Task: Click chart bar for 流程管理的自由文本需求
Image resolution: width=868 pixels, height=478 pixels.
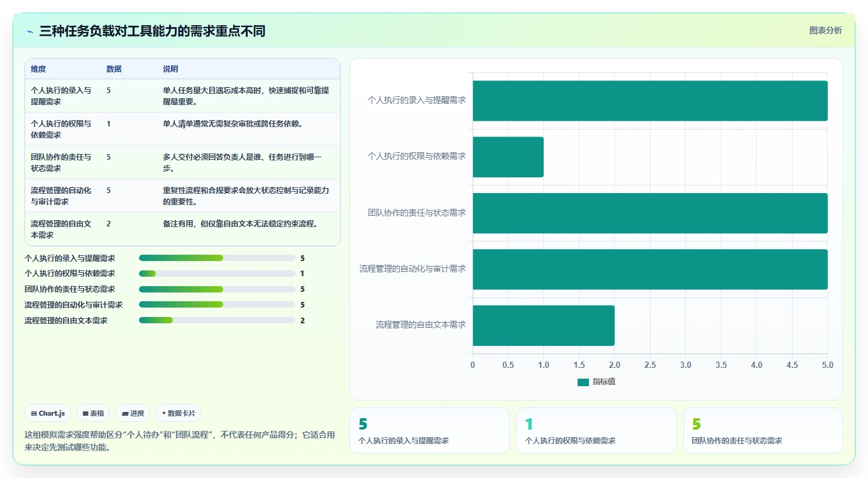Action: click(544, 325)
